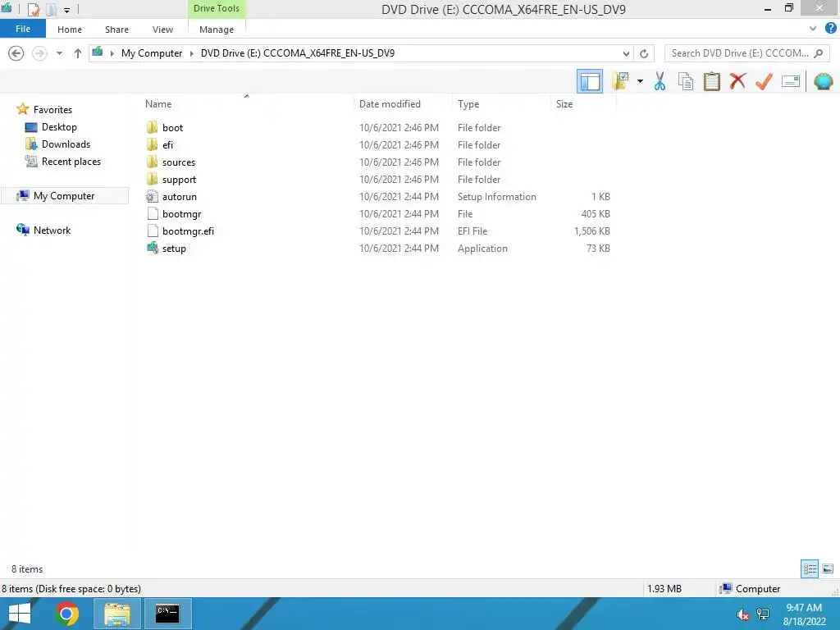Click the orange checkmark Properties icon
The image size is (840, 630).
tap(764, 81)
